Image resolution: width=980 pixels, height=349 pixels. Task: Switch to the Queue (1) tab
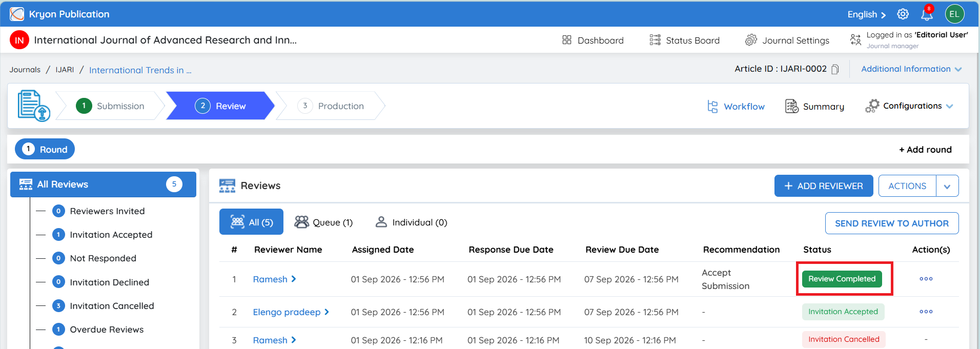(323, 222)
